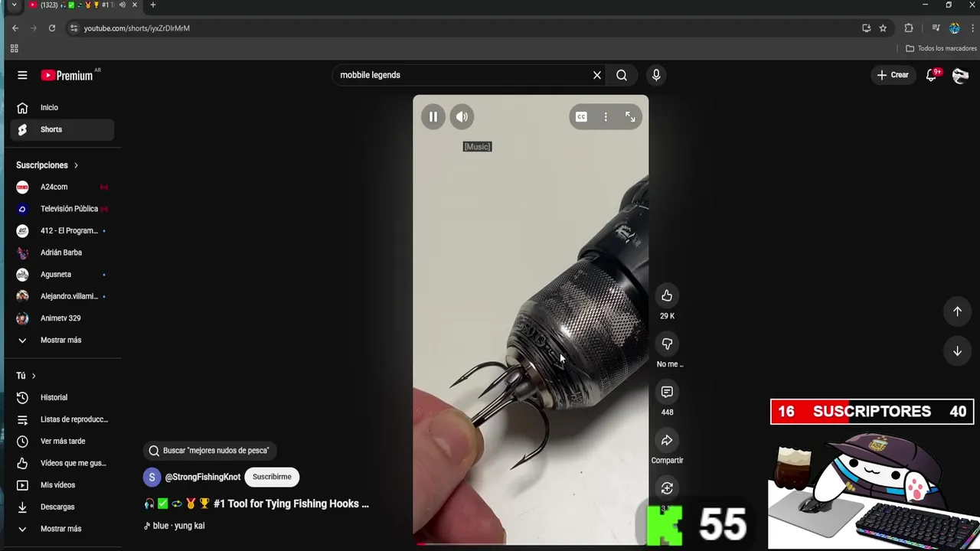Like the Short with 29 K likes
Image resolution: width=980 pixels, height=551 pixels.
point(667,296)
